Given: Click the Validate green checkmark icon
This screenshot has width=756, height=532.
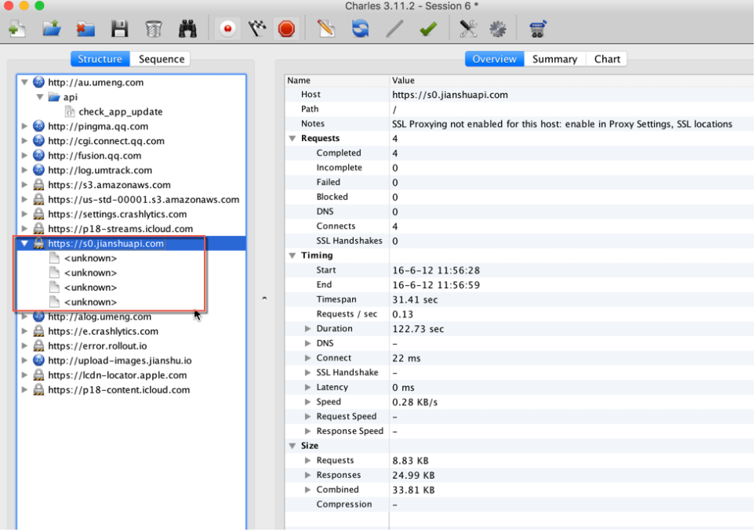Looking at the screenshot, I should pyautogui.click(x=428, y=29).
